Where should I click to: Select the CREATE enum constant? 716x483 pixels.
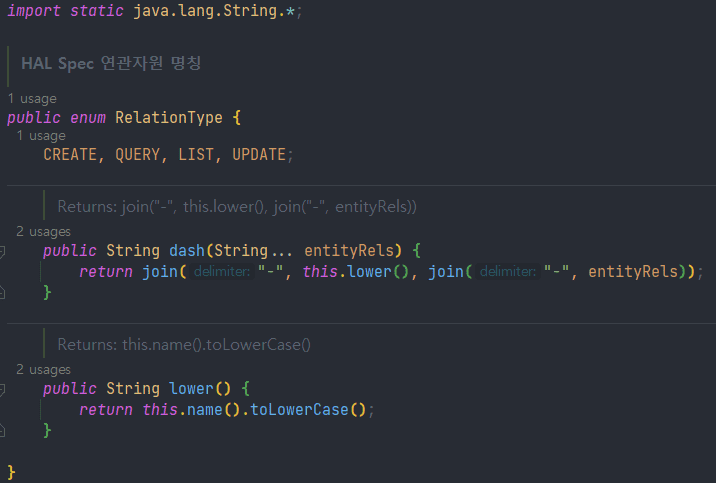(x=70, y=155)
